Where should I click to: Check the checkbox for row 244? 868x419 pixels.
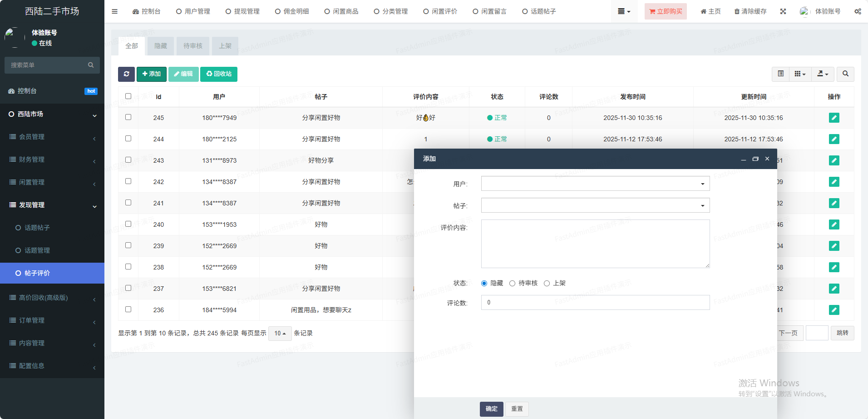point(128,139)
